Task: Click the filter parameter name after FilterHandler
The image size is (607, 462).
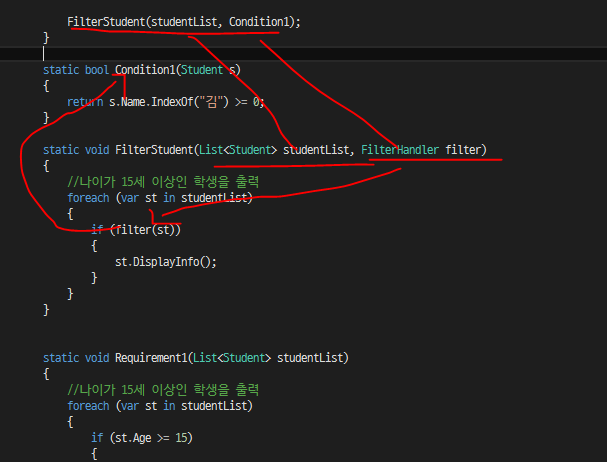Action: (463, 150)
